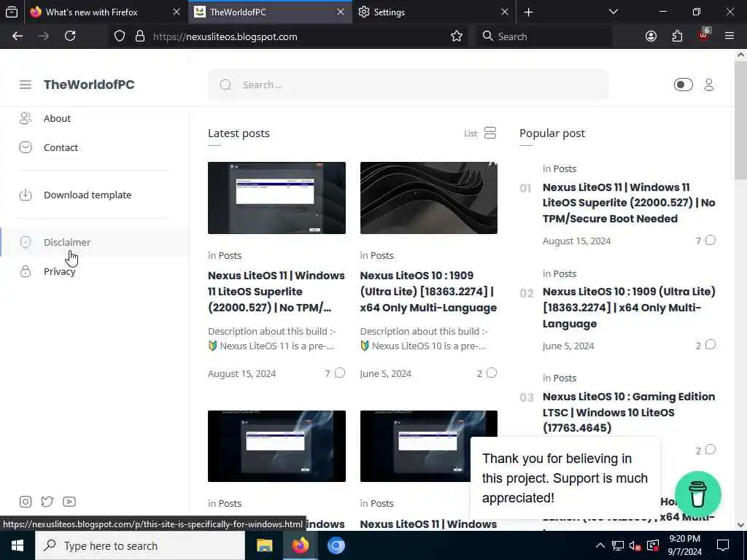
Task: Toggle dark mode switch
Action: pos(683,85)
